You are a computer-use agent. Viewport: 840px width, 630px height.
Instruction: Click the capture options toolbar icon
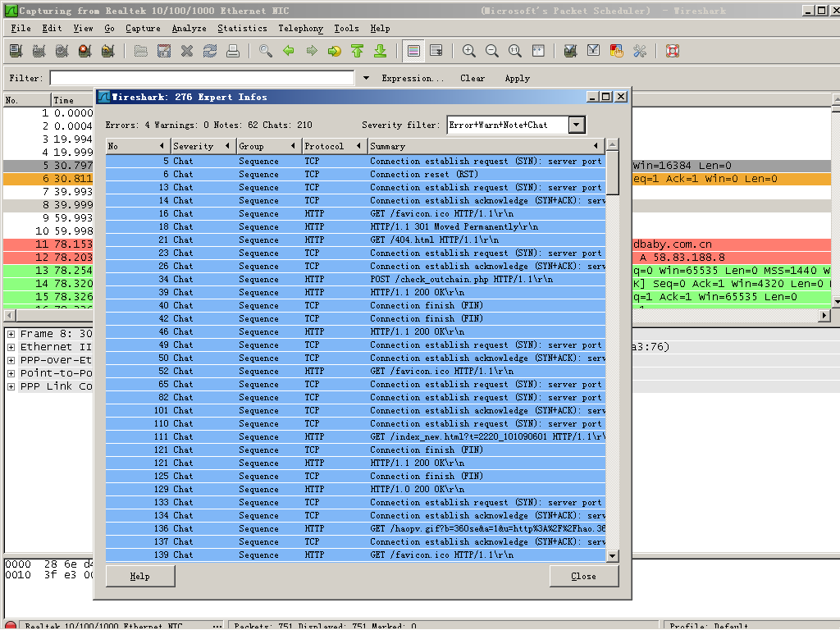coord(39,51)
